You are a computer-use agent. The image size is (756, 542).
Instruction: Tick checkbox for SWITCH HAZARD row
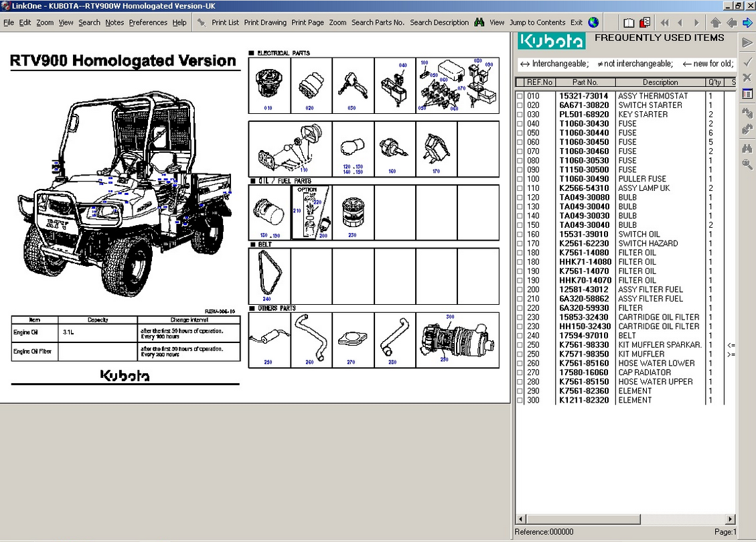click(x=520, y=244)
